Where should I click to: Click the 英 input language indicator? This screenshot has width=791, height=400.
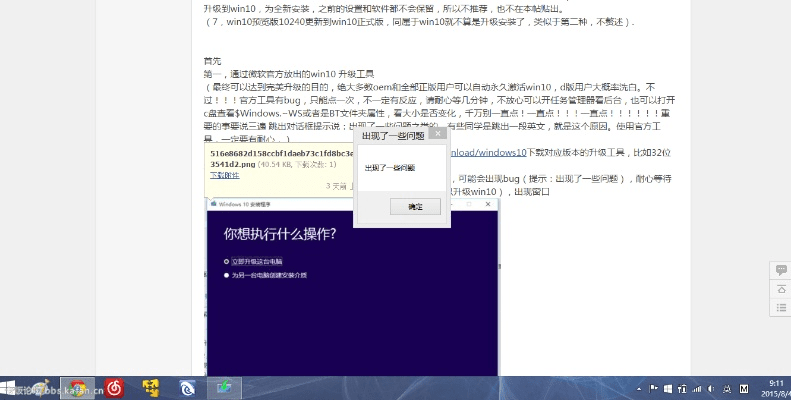point(727,389)
